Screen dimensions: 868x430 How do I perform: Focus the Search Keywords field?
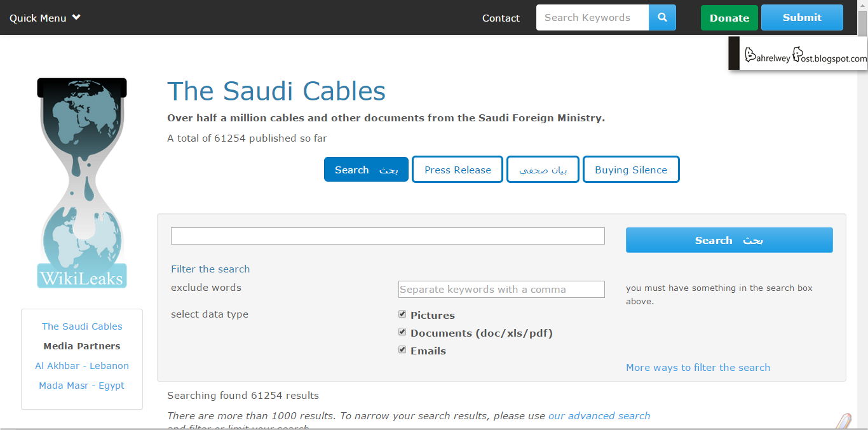pyautogui.click(x=592, y=18)
